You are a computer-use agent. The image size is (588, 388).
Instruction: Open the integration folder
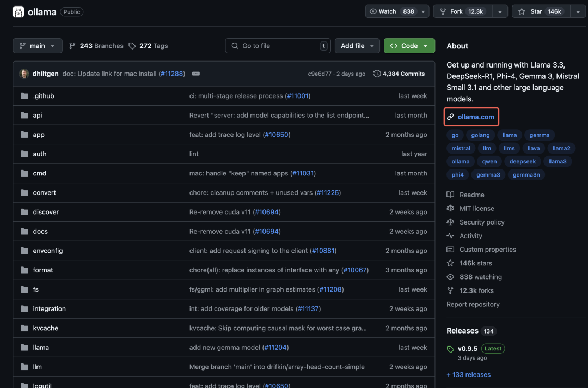49,309
